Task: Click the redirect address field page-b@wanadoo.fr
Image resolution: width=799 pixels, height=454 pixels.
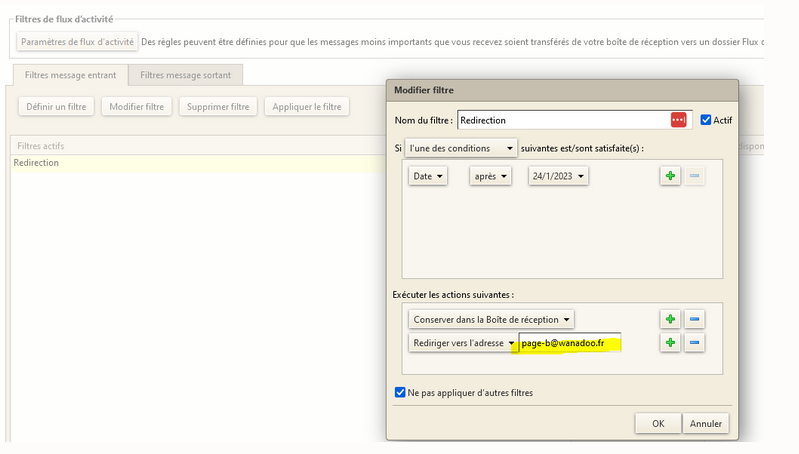Action: pos(569,343)
